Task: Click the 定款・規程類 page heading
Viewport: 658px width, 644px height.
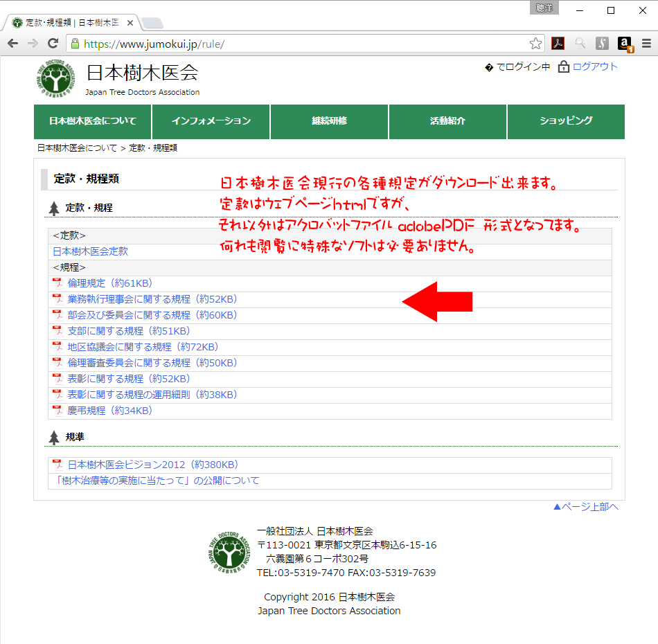Action: 87,179
